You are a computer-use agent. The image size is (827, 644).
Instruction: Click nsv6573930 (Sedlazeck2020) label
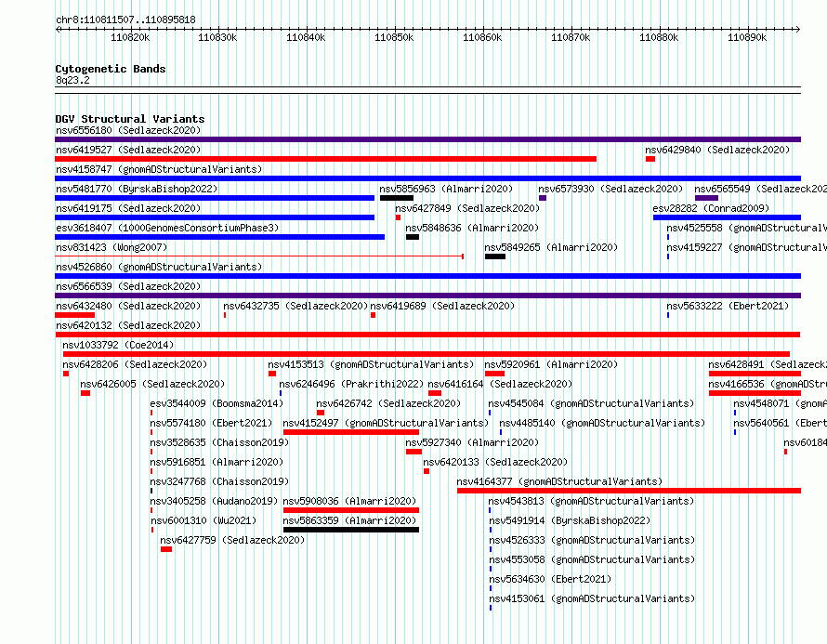point(610,189)
